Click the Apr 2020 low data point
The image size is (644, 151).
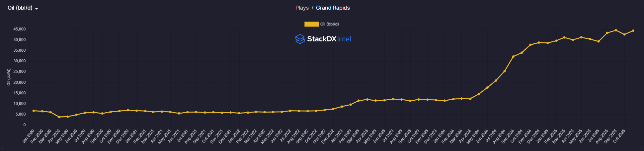pos(59,117)
